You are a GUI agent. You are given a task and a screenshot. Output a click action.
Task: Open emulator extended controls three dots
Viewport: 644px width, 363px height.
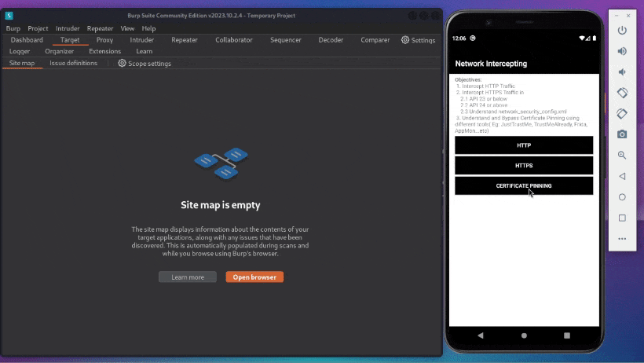(622, 239)
